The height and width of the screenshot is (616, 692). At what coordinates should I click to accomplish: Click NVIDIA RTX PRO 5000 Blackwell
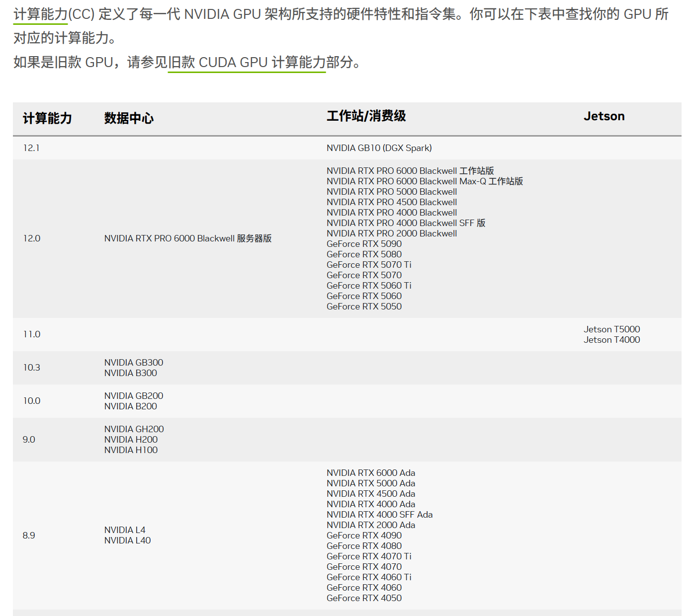pos(392,192)
